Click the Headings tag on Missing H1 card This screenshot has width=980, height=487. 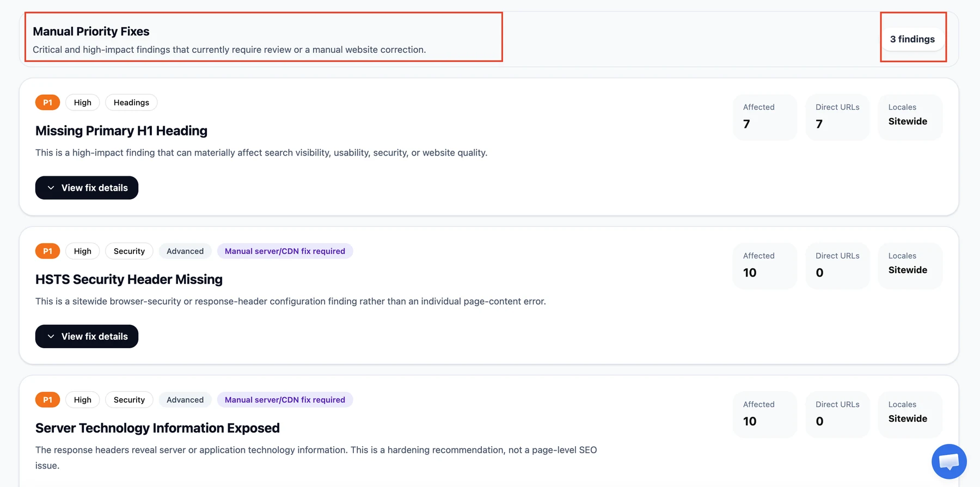point(131,102)
